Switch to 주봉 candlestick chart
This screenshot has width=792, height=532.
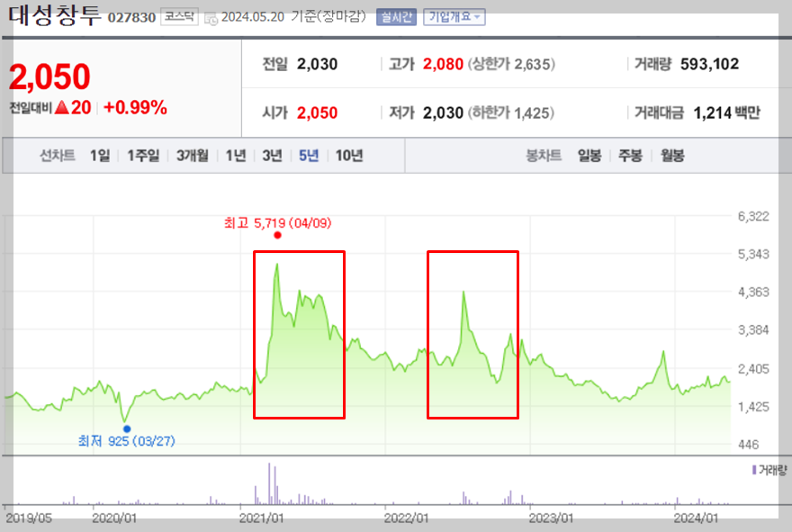pyautogui.click(x=630, y=156)
